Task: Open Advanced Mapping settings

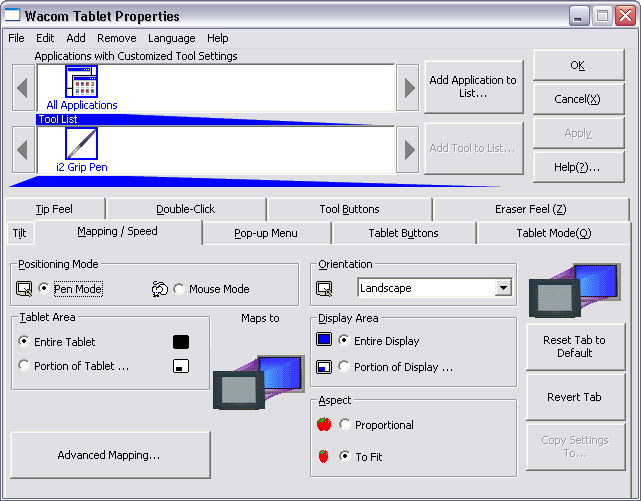Action: coord(110,455)
